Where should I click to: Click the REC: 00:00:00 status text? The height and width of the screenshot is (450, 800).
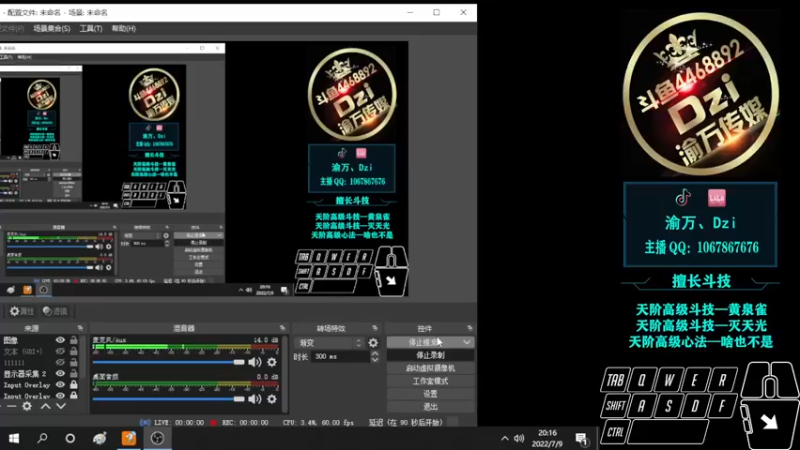click(x=245, y=422)
